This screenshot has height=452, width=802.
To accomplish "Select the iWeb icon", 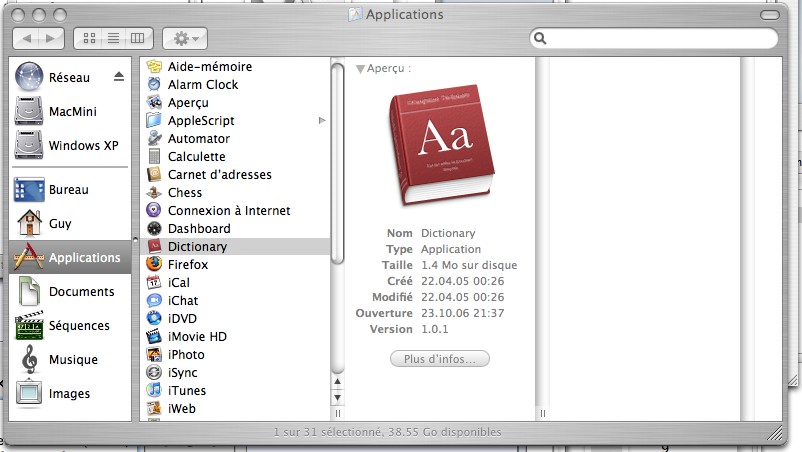I will (x=154, y=409).
